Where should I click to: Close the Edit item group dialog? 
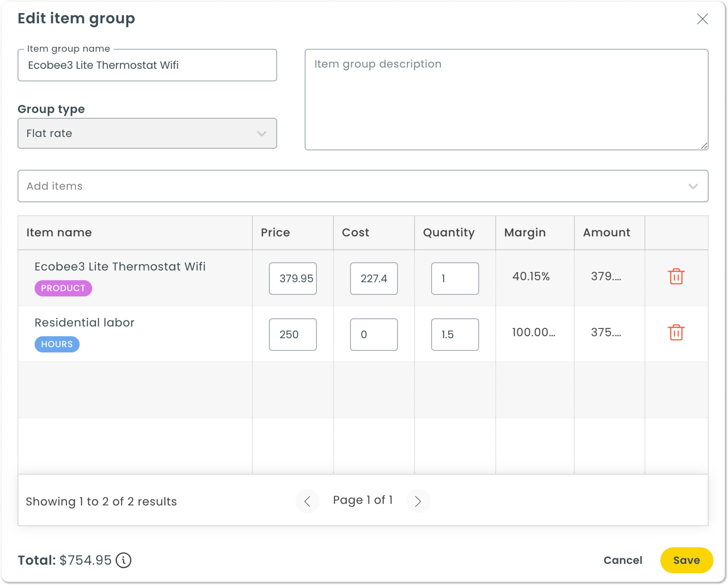point(702,19)
